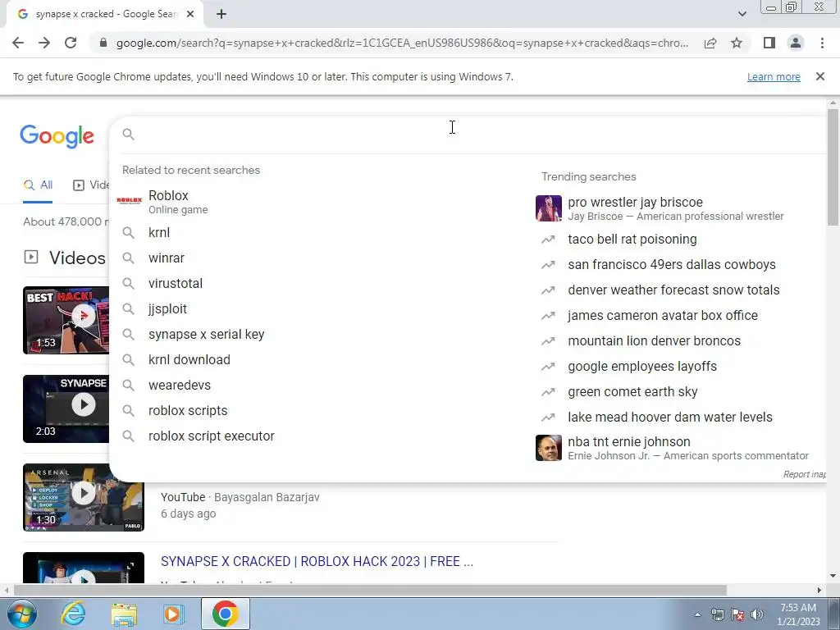Image resolution: width=840 pixels, height=630 pixels.
Task: Open a new tab with the plus button
Action: (x=221, y=15)
